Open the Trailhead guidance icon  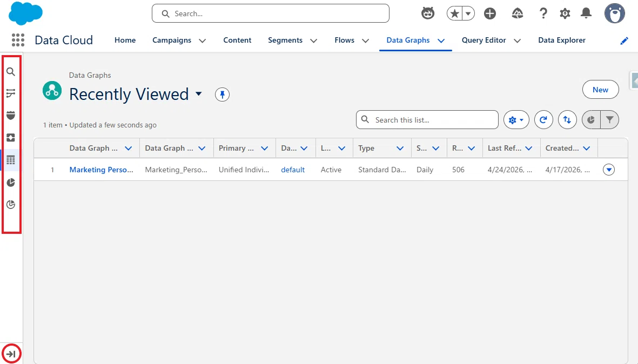tap(517, 14)
